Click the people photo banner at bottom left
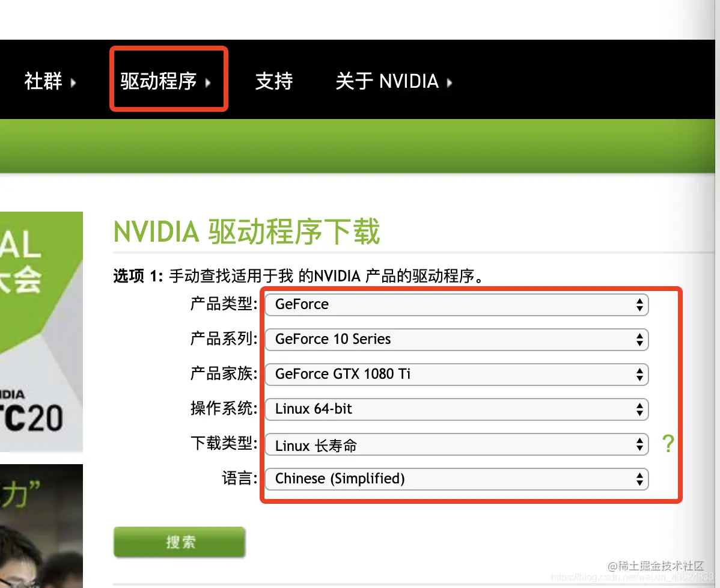Image resolution: width=720 pixels, height=588 pixels. tap(41, 526)
